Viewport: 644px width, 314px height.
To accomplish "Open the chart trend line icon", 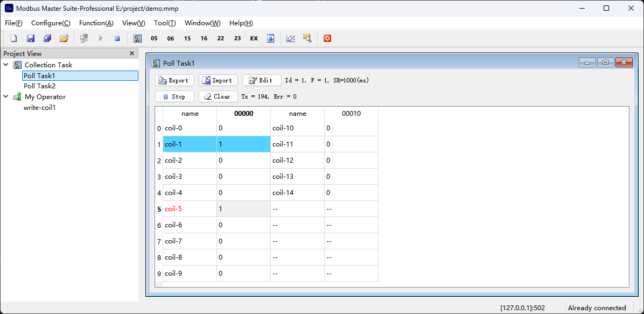I will pos(291,38).
